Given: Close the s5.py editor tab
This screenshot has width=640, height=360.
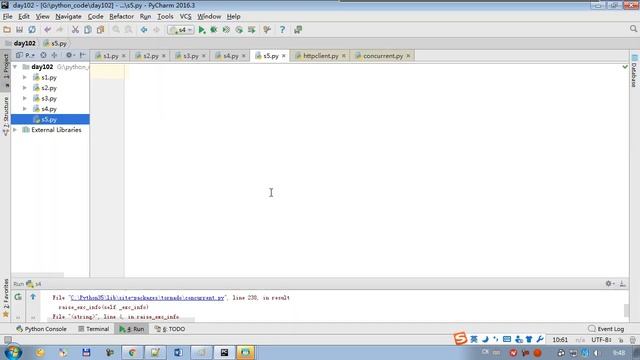Looking at the screenshot, I should (x=284, y=56).
